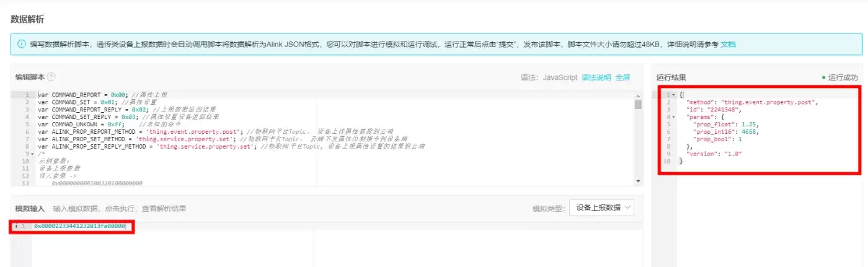Click the script editor's scroll-down arrow
Image resolution: width=868 pixels, height=267 pixels.
[x=638, y=182]
